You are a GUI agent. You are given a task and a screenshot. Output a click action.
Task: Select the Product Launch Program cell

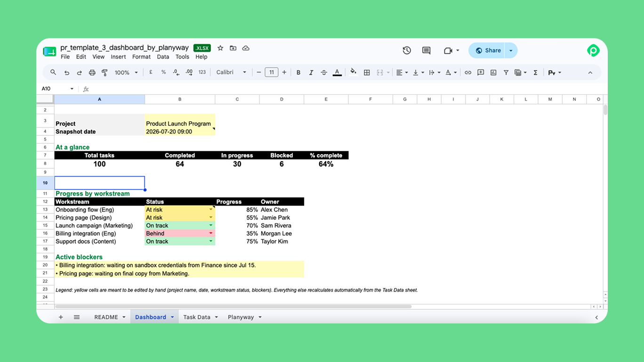(x=180, y=121)
